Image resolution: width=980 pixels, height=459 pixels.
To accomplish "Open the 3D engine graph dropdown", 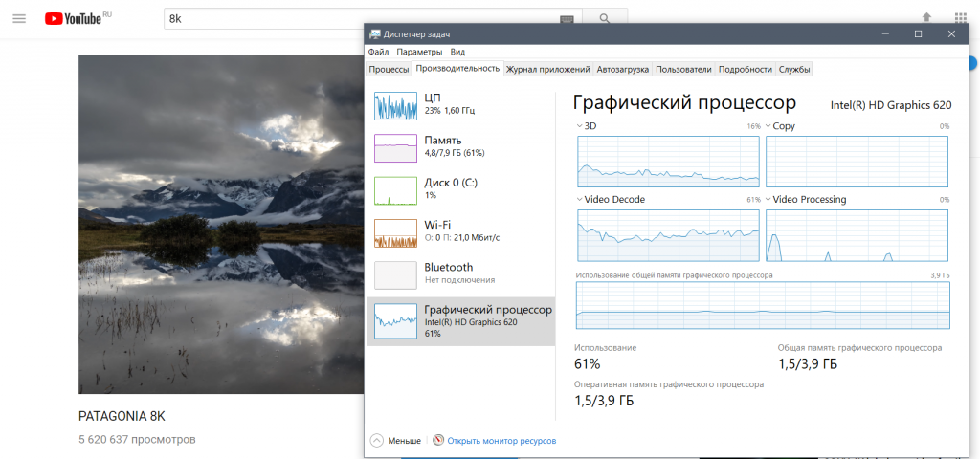I will (579, 126).
